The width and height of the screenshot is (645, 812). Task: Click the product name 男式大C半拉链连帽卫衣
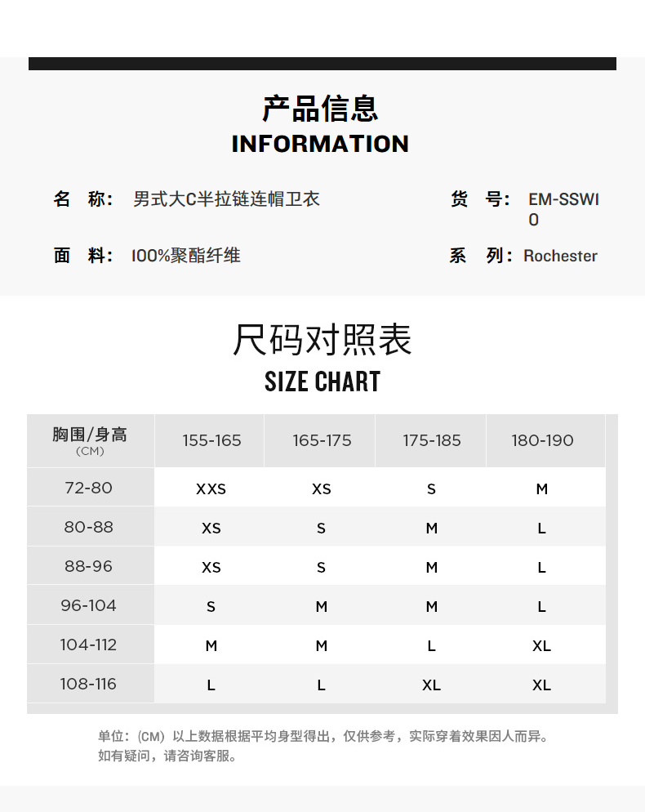(226, 199)
